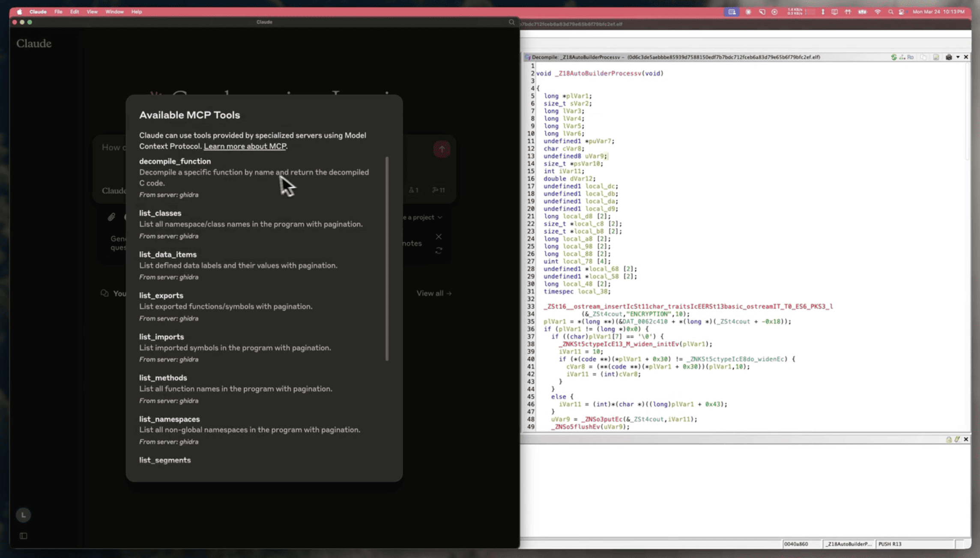Open the View menu
980x558 pixels.
[92, 12]
